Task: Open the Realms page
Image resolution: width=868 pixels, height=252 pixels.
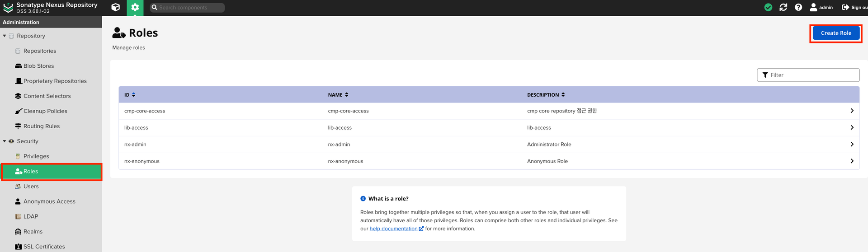Action: click(33, 232)
